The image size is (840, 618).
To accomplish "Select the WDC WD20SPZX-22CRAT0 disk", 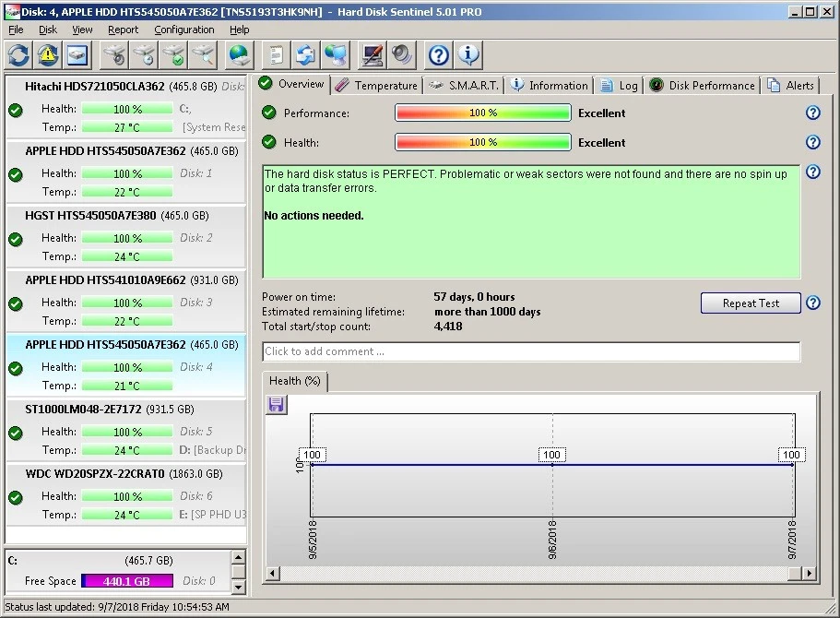I will click(x=94, y=474).
